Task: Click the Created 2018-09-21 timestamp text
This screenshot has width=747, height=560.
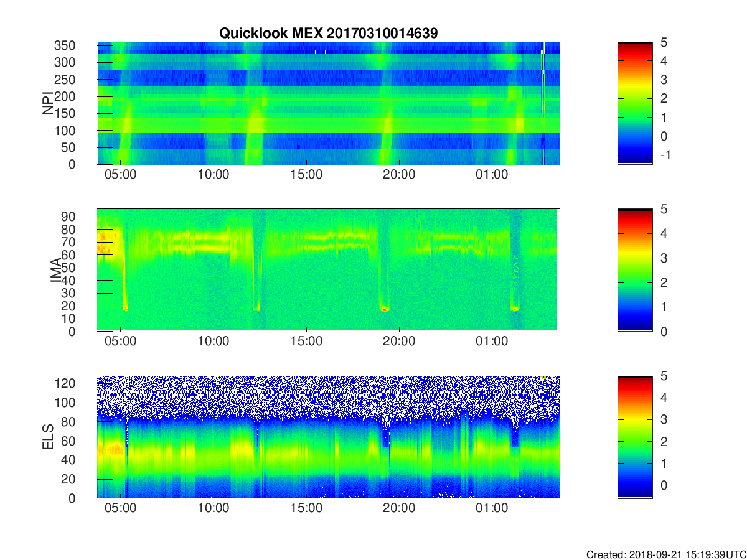Action: point(666,554)
